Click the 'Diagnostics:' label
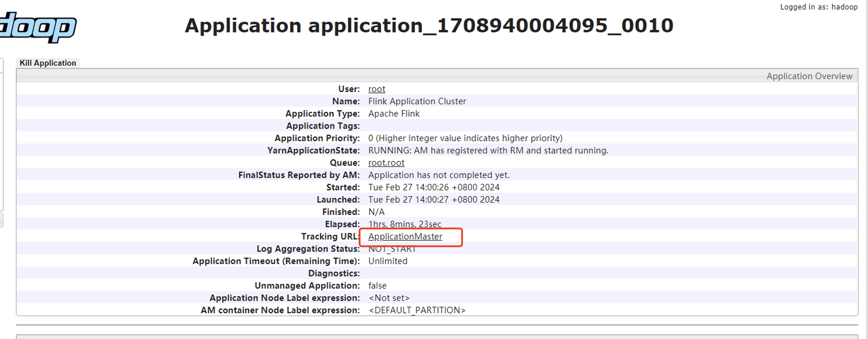The image size is (868, 339). pyautogui.click(x=334, y=273)
